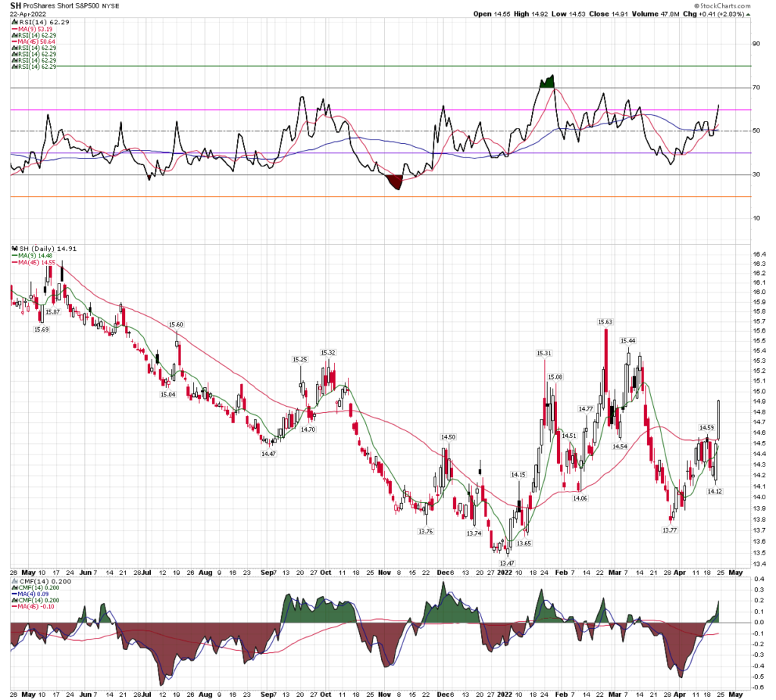Click the candlestick icon next to SH (Daily)
The width and height of the screenshot is (776, 700).
pyautogui.click(x=15, y=248)
